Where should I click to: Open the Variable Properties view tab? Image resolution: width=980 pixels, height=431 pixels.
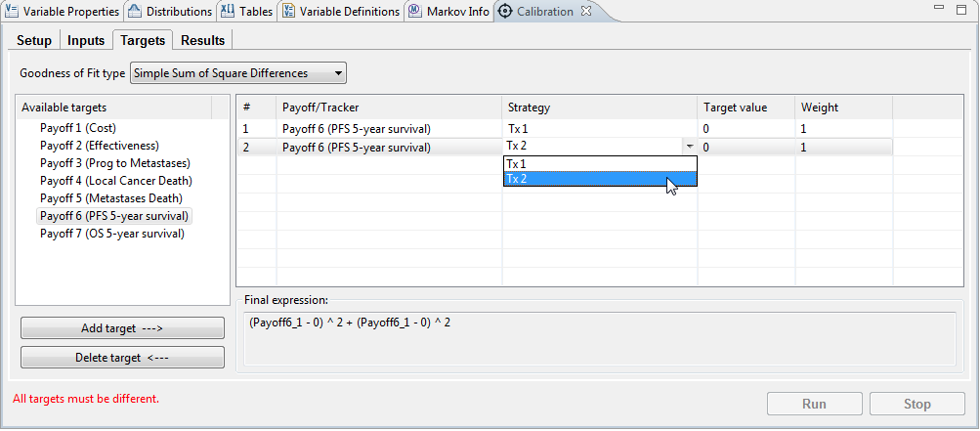pos(63,12)
